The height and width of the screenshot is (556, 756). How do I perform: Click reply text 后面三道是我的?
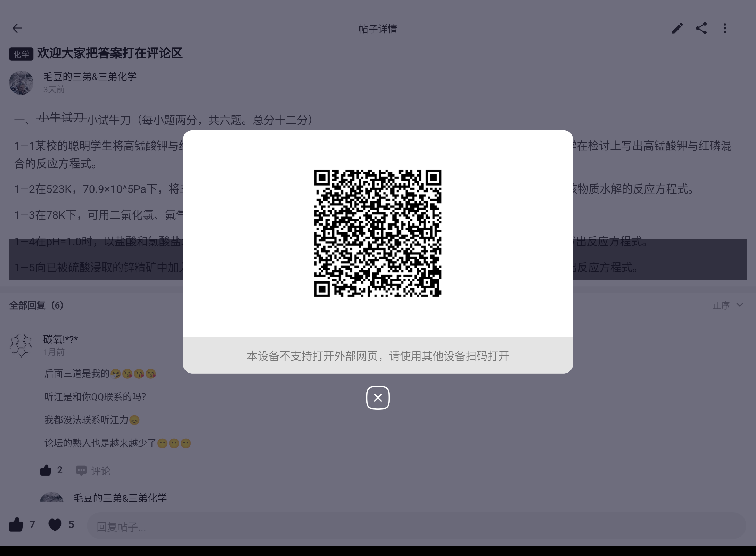77,374
